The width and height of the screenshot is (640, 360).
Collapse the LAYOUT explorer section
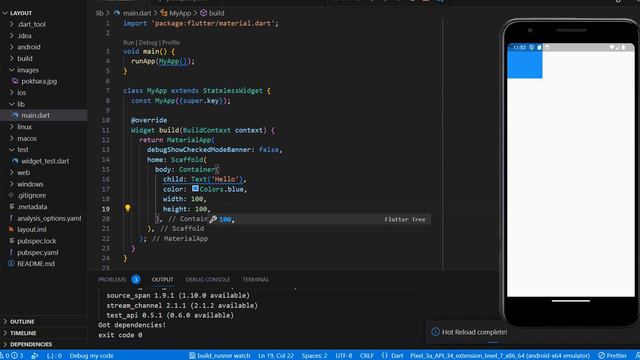coord(21,13)
